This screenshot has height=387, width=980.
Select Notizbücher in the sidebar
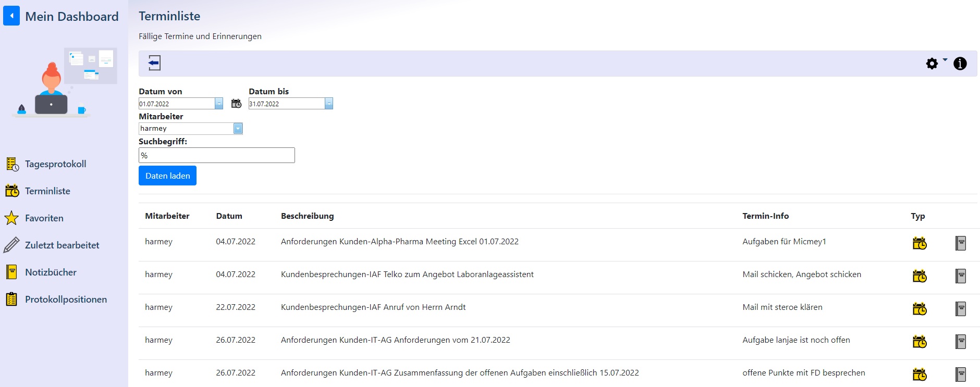click(51, 272)
